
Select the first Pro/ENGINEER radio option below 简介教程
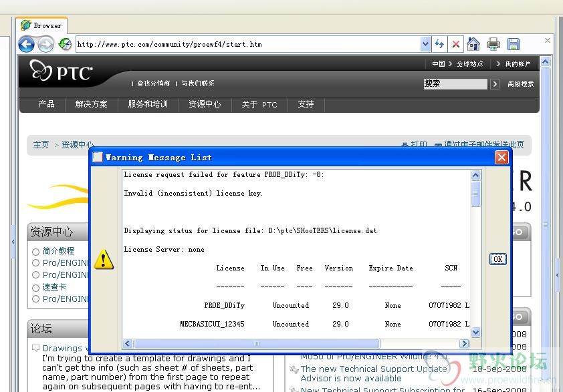35,263
